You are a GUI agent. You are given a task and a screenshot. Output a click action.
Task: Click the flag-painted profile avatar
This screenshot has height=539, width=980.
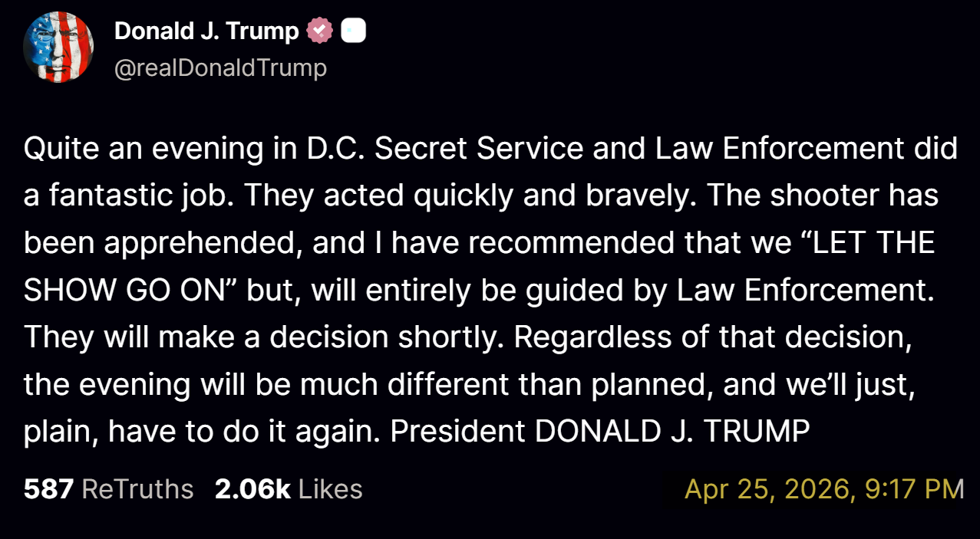(x=58, y=48)
